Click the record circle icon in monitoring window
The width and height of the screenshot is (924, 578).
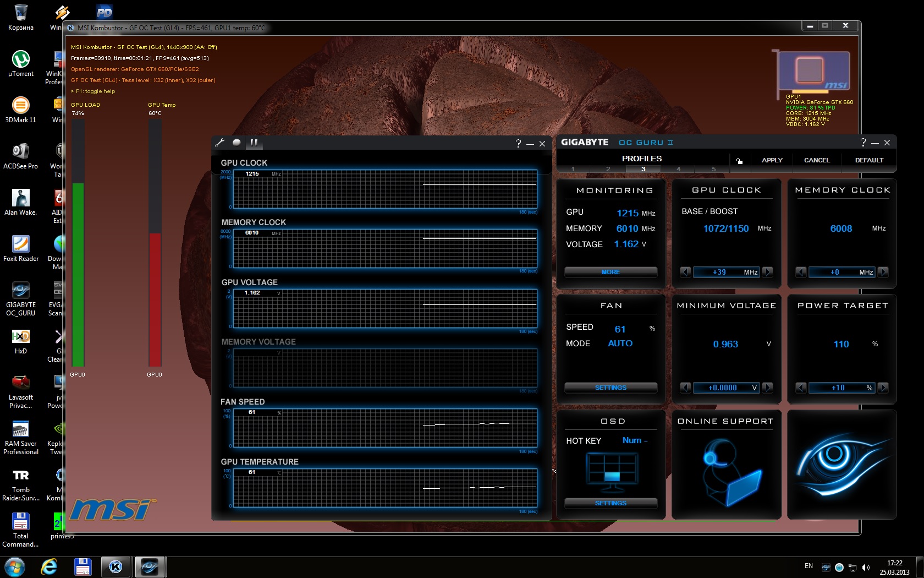(237, 143)
